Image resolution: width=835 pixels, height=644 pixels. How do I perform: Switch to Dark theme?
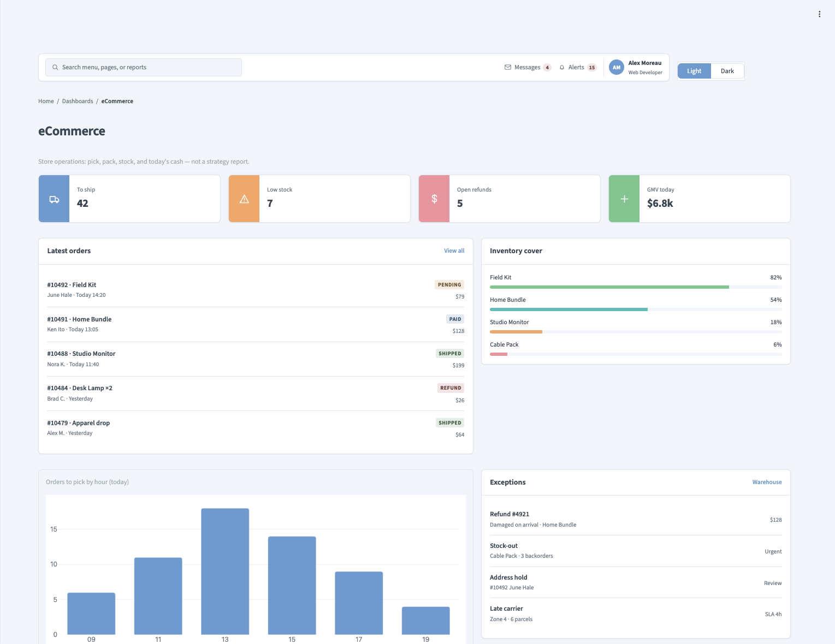727,71
